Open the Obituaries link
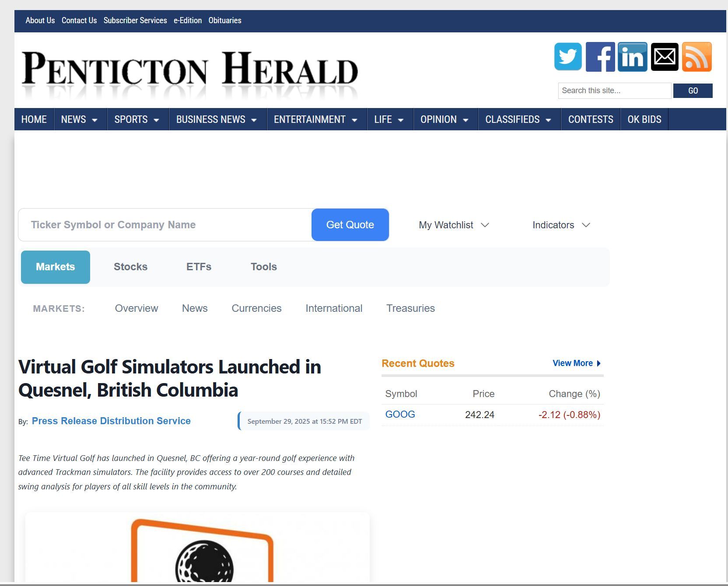The height and width of the screenshot is (586, 728). coord(225,21)
